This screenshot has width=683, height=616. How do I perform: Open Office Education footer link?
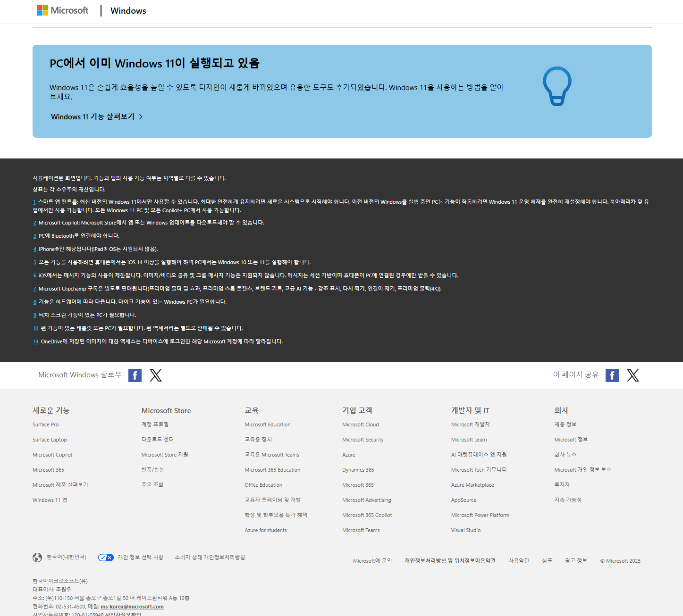(263, 485)
